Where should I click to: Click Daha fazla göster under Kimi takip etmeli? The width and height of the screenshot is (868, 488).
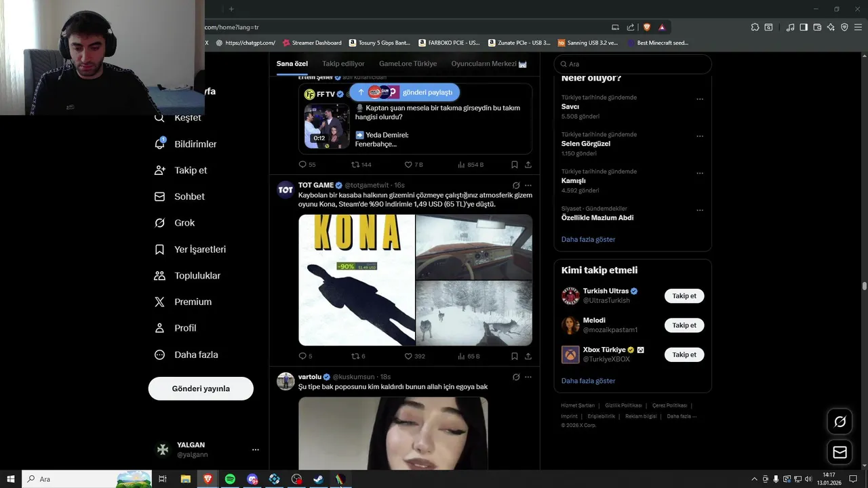click(588, 381)
